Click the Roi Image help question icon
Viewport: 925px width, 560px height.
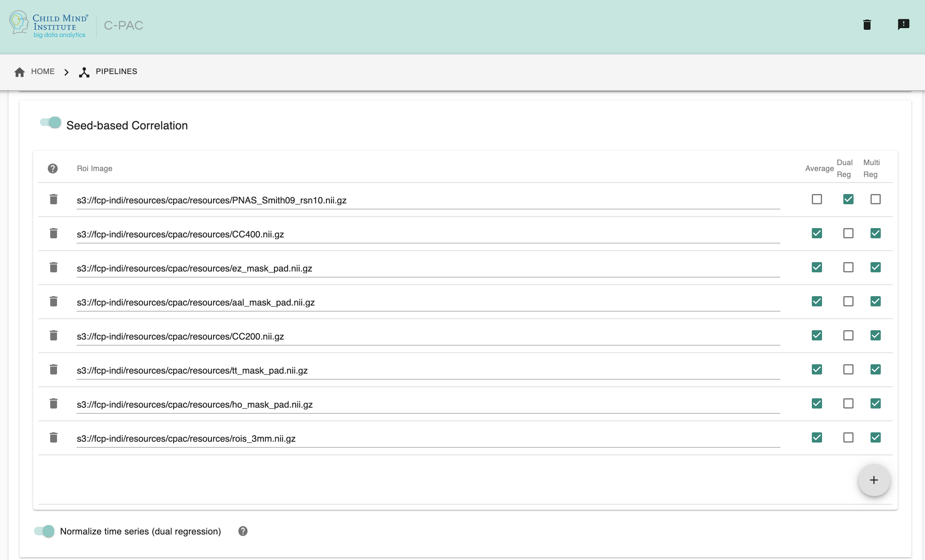(x=53, y=169)
